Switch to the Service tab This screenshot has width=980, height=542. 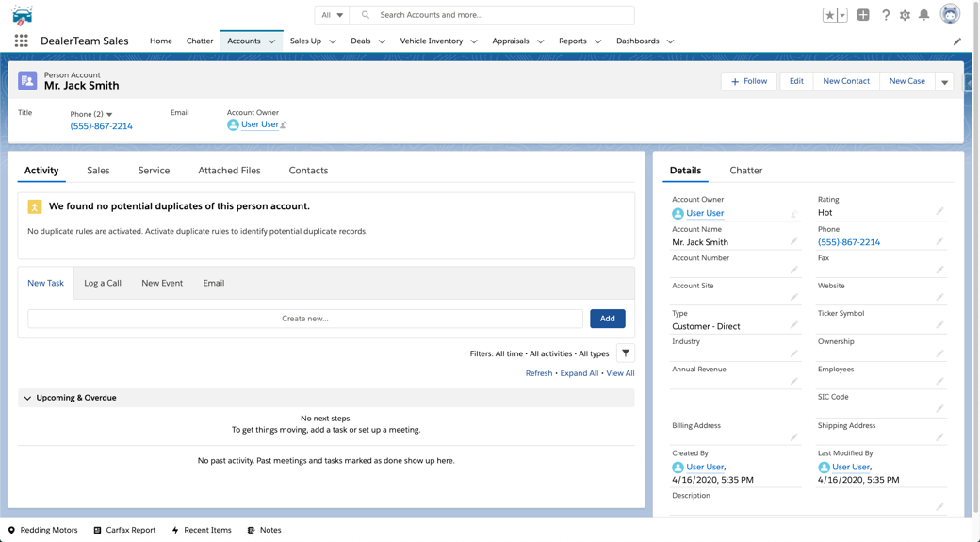(x=154, y=170)
